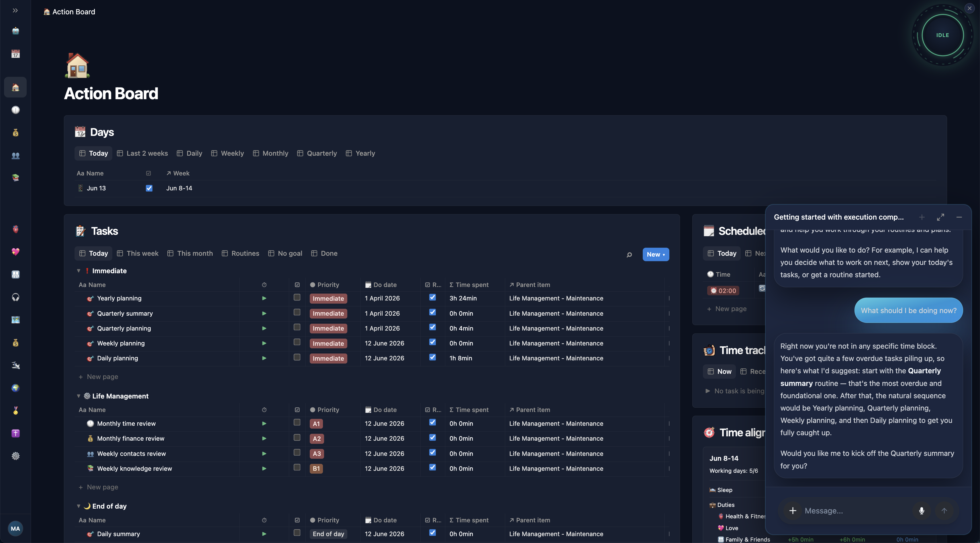This screenshot has height=543, width=980.
Task: Check the done box for Monthly time review
Action: (297, 422)
